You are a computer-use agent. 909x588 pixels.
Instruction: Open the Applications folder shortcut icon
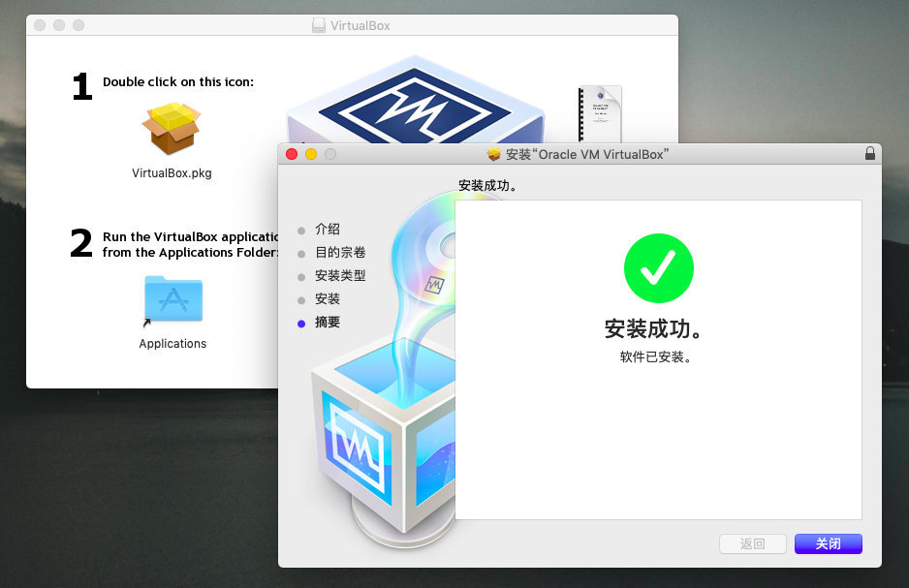173,299
